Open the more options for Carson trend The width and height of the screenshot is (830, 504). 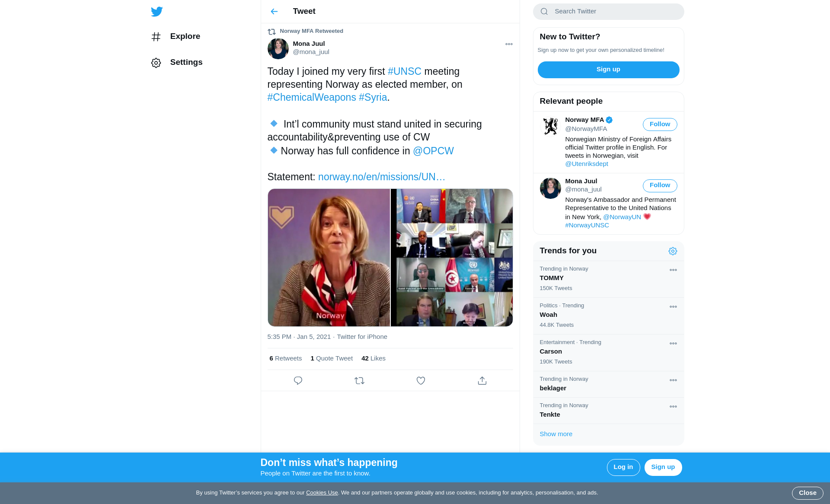click(x=673, y=344)
